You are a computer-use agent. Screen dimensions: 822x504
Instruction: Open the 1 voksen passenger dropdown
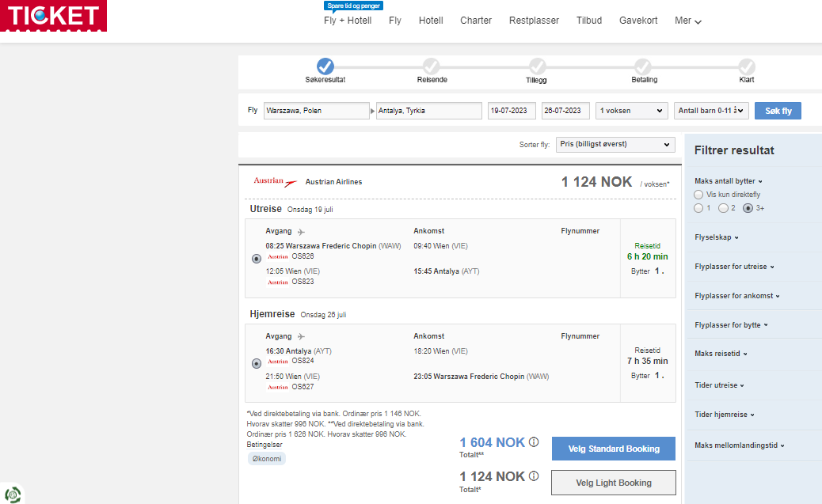click(632, 111)
